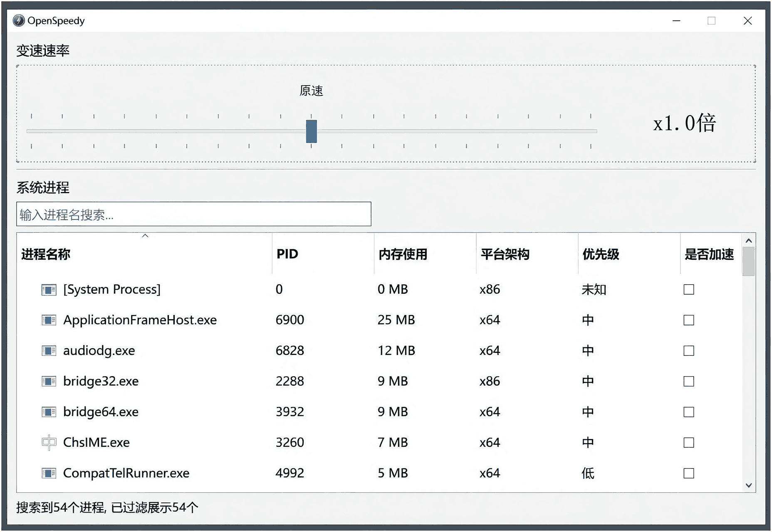Click the process list scroll up arrow
The image size is (772, 532).
[749, 240]
